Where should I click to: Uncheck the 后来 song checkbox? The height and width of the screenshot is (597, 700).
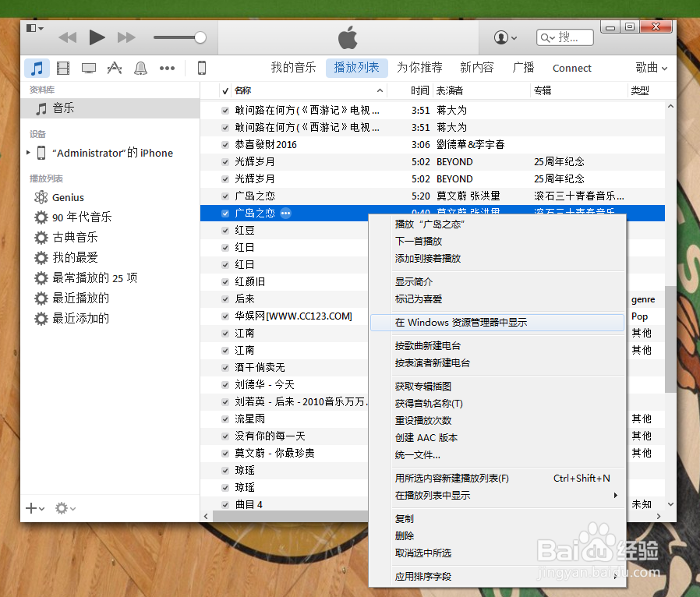click(x=225, y=299)
